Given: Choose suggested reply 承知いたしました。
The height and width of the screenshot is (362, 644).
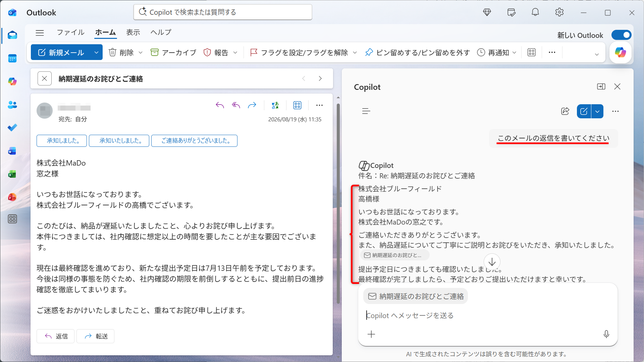Looking at the screenshot, I should [119, 141].
